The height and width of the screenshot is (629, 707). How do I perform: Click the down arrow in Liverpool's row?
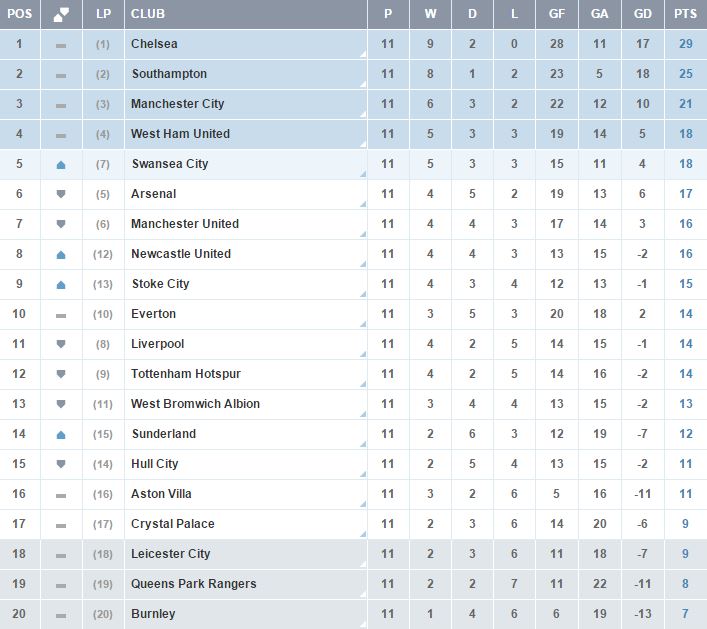pyautogui.click(x=61, y=344)
